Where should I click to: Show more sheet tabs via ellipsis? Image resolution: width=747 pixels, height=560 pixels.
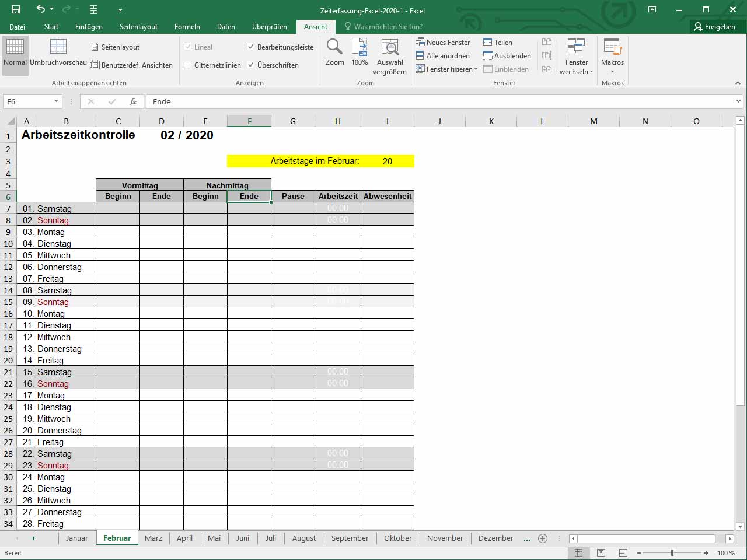point(527,538)
